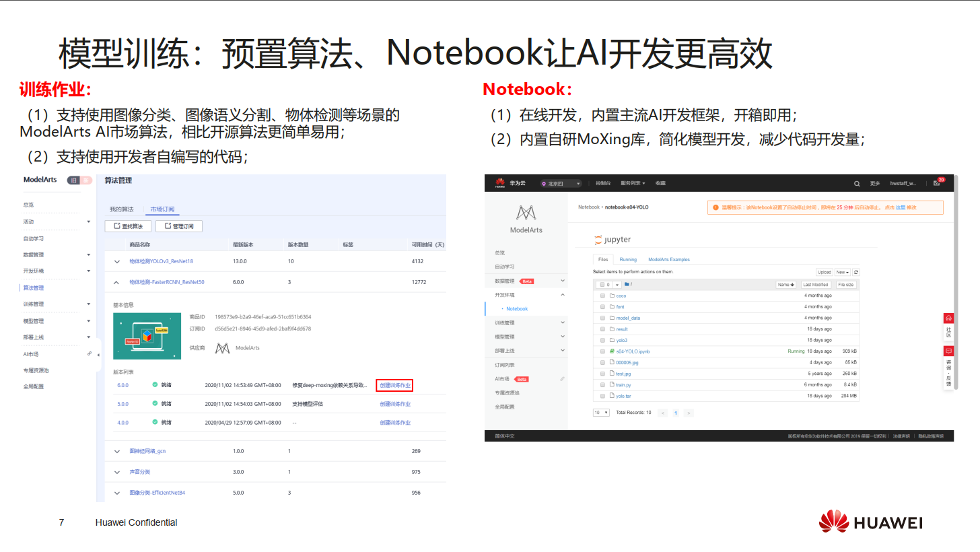Expand the 物体检测YOLOv3_ResNet18 row
Screen dimensions: 980x552
point(117,261)
